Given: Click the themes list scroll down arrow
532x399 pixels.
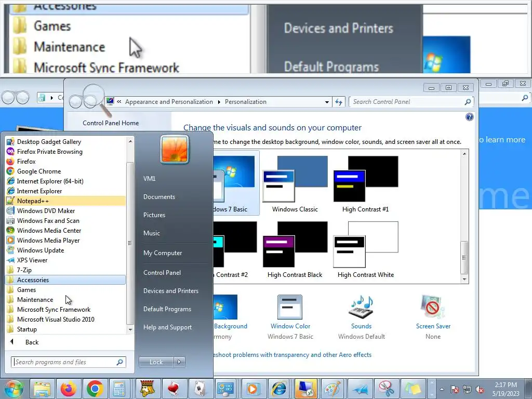Looking at the screenshot, I should (x=464, y=280).
